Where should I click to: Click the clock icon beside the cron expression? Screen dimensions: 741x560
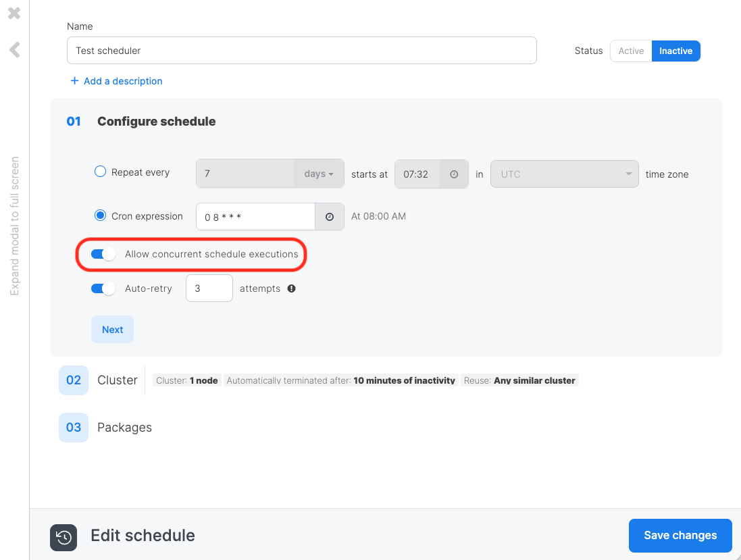330,217
